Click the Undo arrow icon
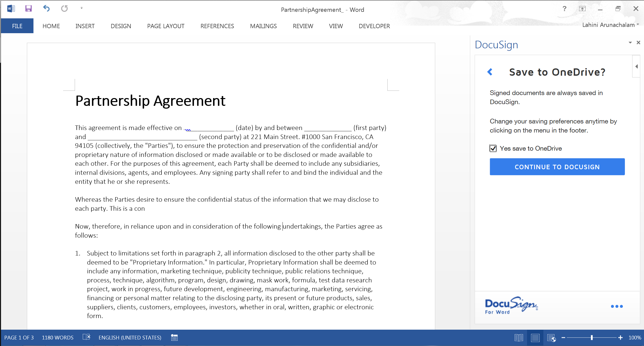644x346 pixels. (47, 9)
